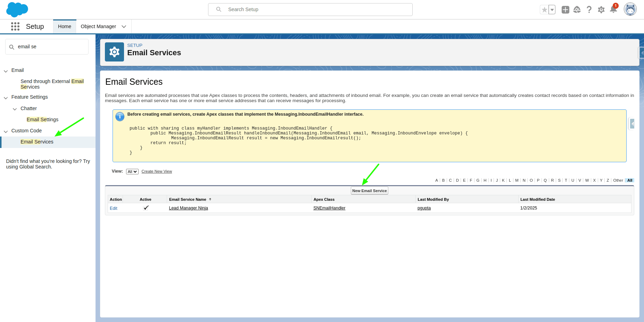Sort by the Last Modified By header
The image size is (644, 322).
433,199
